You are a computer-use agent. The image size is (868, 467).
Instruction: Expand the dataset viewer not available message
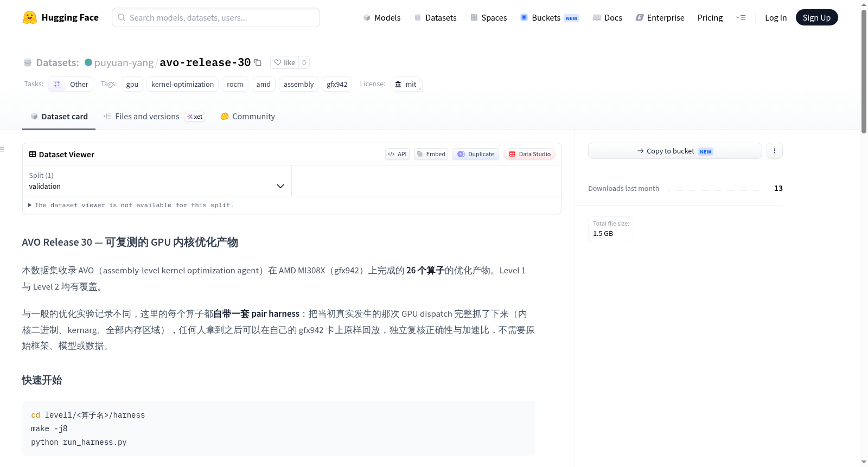click(x=131, y=205)
